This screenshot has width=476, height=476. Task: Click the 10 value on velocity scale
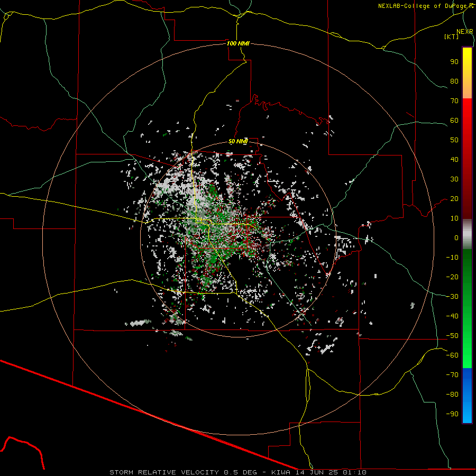pos(454,218)
